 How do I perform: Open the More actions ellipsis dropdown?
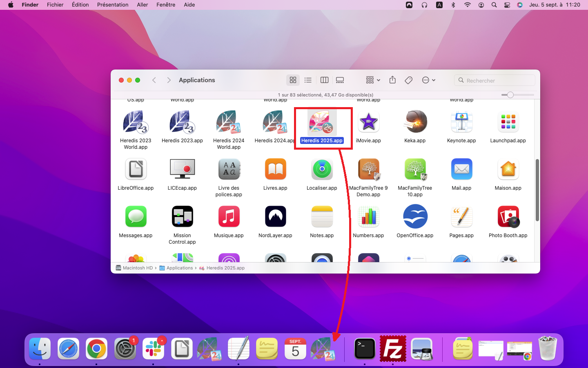[428, 80]
